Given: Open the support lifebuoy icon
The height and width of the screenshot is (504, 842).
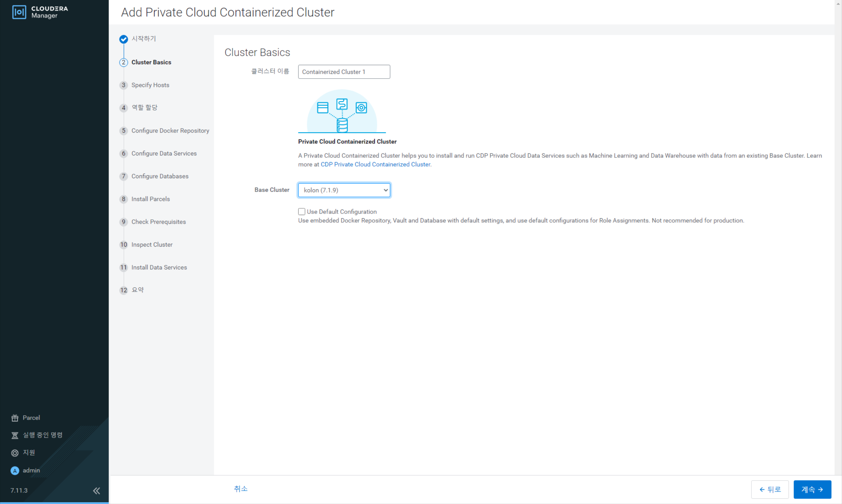Looking at the screenshot, I should 15,453.
